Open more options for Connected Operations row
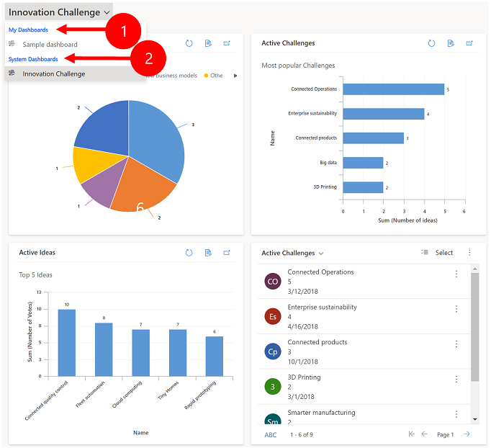The image size is (491, 448). tap(456, 274)
